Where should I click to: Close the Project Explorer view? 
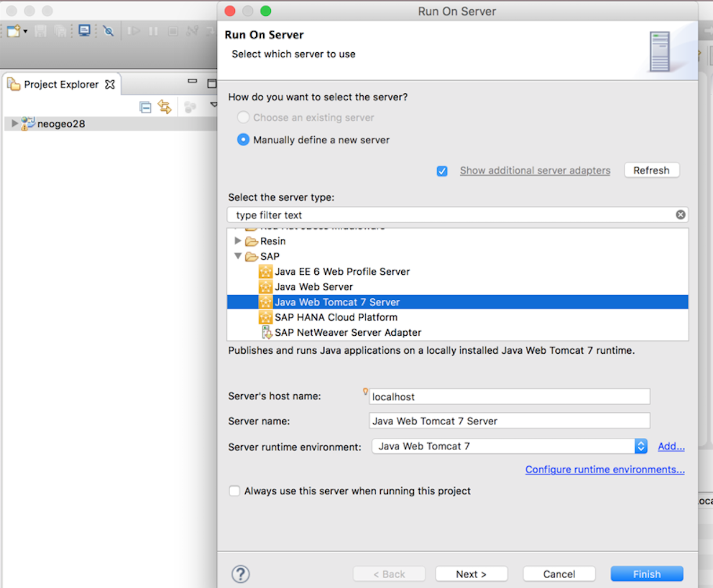pos(110,85)
